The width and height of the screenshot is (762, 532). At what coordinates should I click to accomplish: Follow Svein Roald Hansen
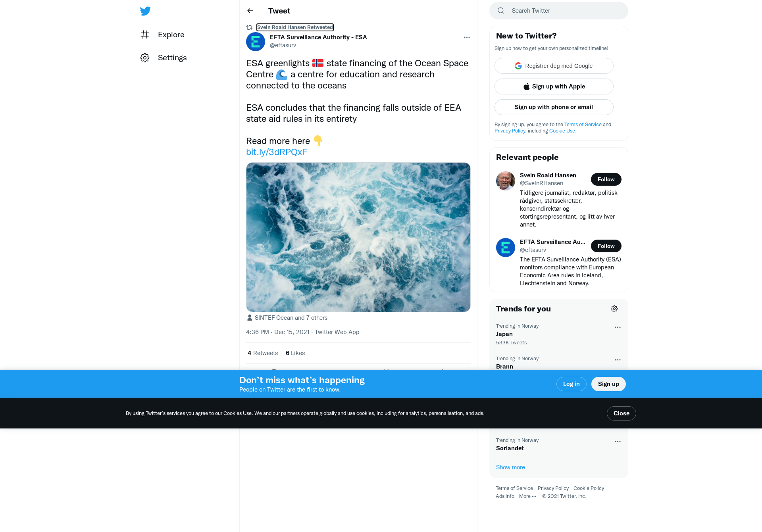click(606, 179)
